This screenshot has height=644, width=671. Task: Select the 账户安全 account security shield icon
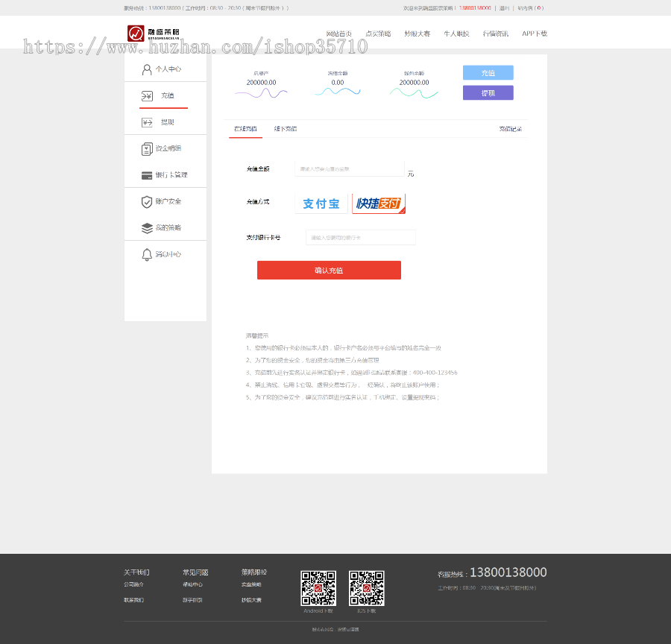pos(148,201)
